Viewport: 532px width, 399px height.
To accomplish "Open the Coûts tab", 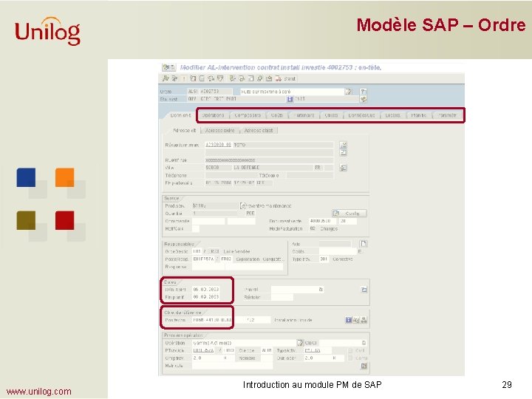I will pos(277,115).
